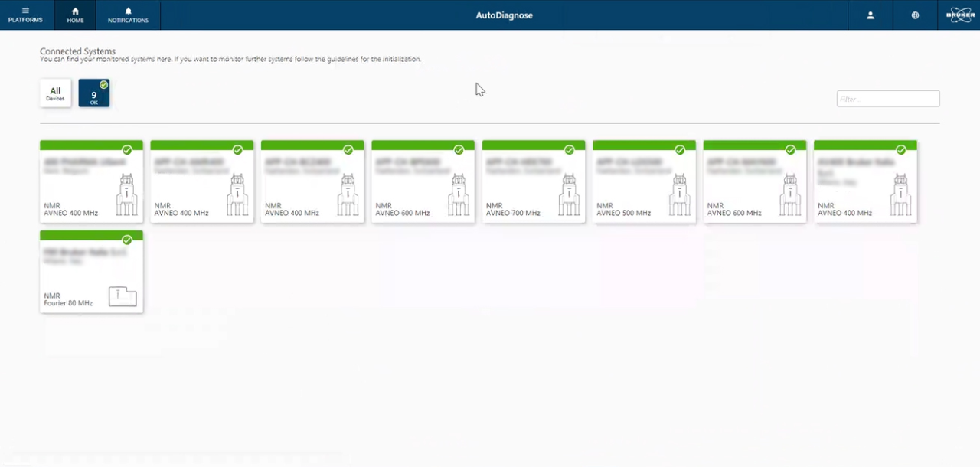Click the AutoDiagnose title

(504, 15)
